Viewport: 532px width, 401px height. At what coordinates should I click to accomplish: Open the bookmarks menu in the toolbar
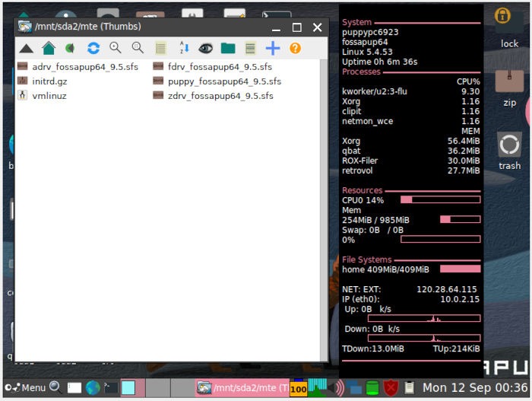coord(70,48)
